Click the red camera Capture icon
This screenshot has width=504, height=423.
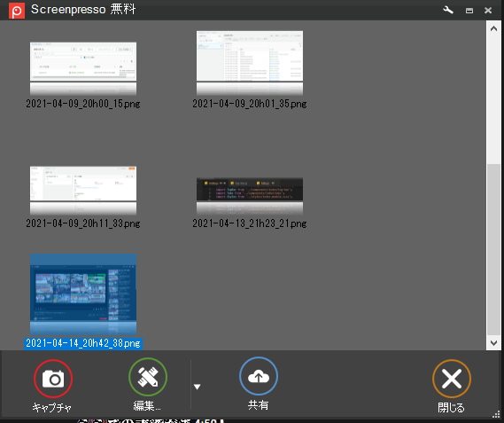pos(53,379)
